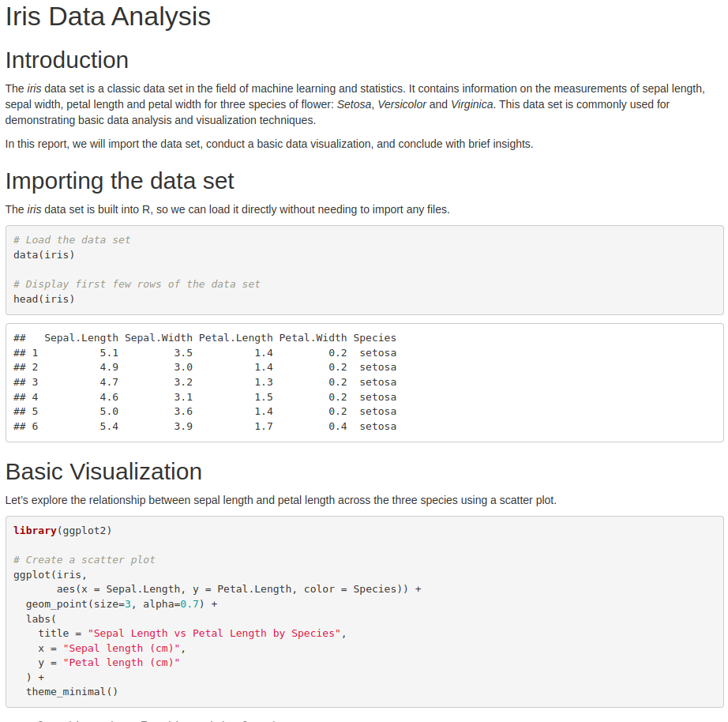Click the head(iris) code line

44,299
